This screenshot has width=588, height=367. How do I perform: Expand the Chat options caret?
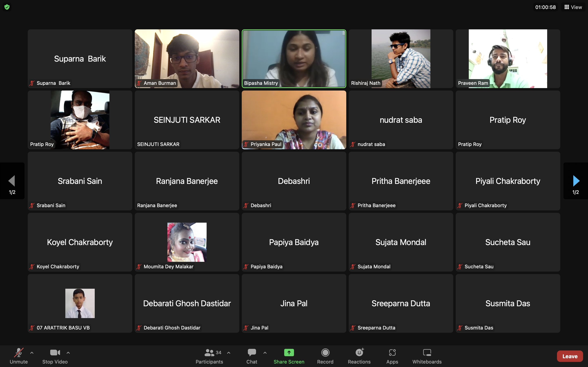pos(265,353)
